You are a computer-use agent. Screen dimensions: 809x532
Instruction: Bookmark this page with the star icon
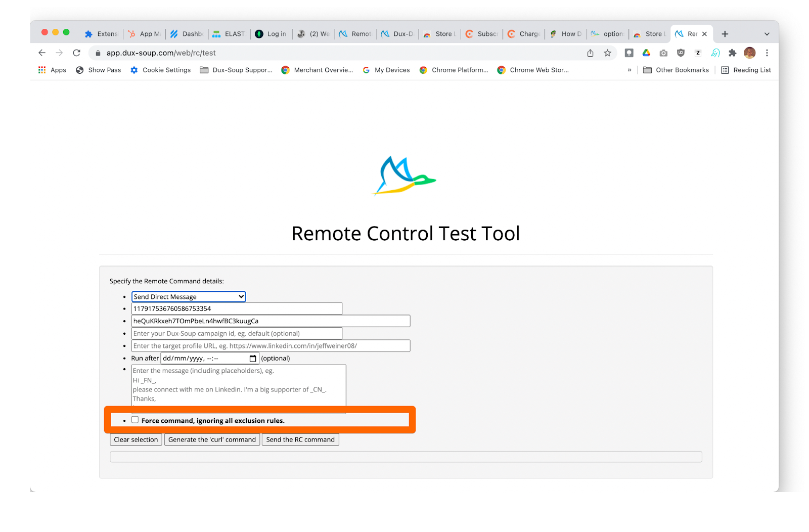(607, 53)
